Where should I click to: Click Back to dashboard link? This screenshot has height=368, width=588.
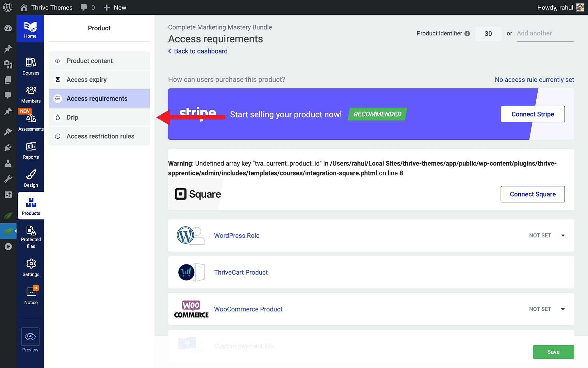point(200,51)
